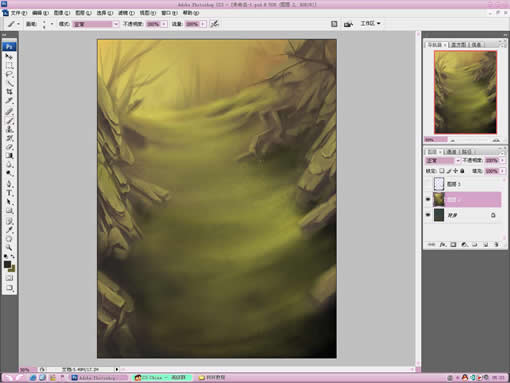Open the 工作区 workspace dropdown
Image resolution: width=510 pixels, height=383 pixels.
click(370, 24)
